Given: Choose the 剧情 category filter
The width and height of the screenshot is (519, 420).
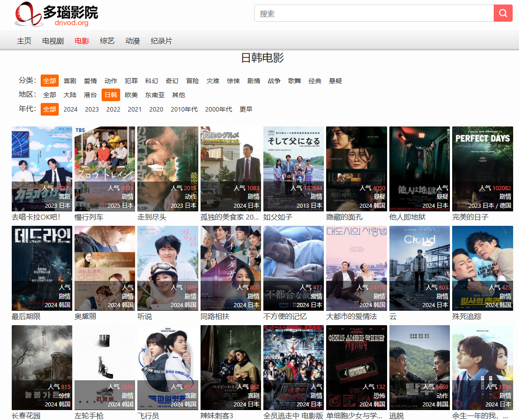Looking at the screenshot, I should (x=254, y=81).
